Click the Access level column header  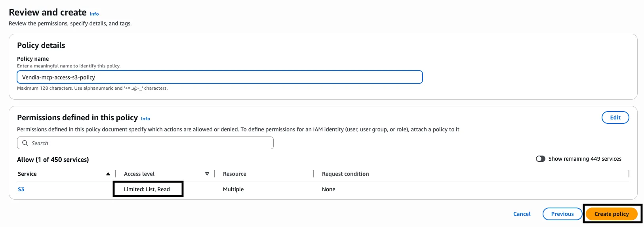(x=139, y=174)
